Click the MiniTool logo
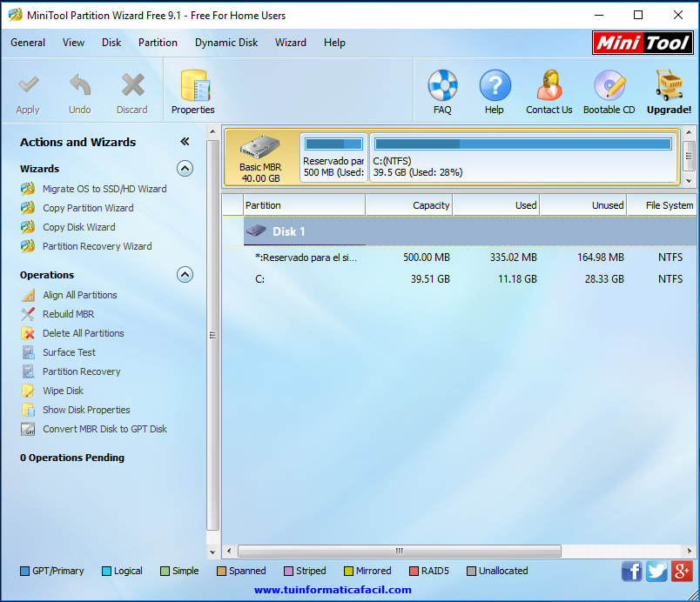 (x=643, y=43)
